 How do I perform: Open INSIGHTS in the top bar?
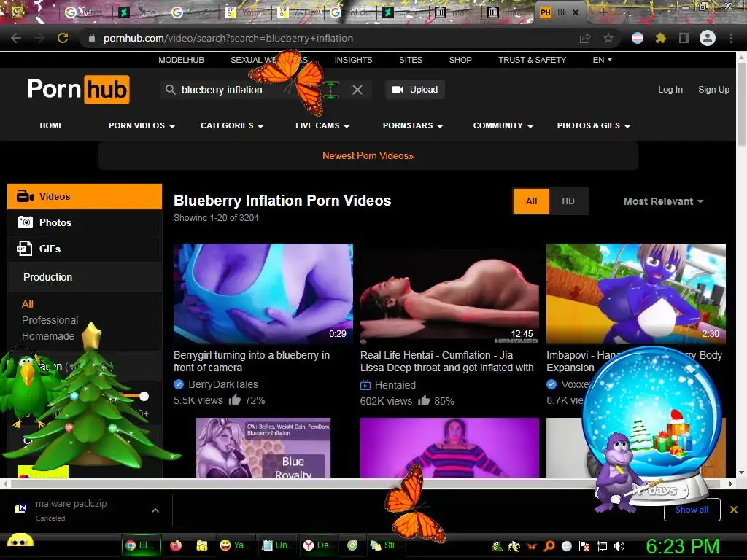(354, 60)
